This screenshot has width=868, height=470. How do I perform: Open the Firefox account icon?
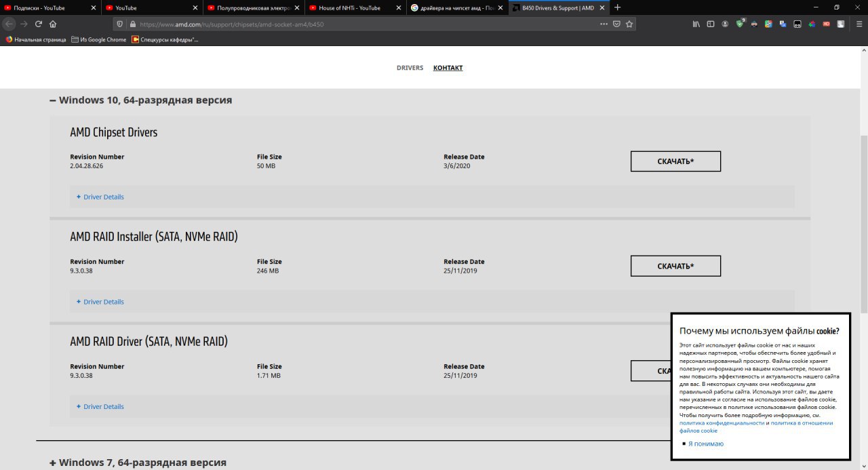pos(725,24)
